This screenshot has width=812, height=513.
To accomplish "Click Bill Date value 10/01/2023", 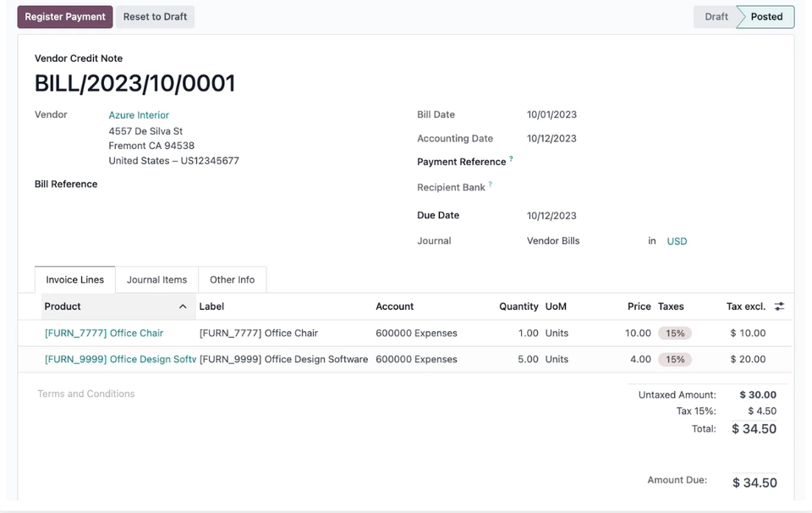I will [x=551, y=114].
